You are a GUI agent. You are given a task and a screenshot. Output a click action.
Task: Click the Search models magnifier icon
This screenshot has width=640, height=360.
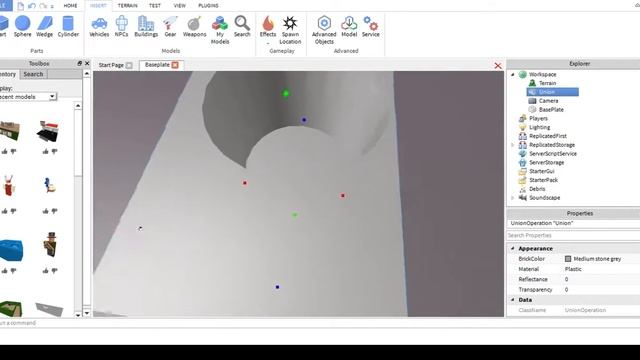tap(242, 27)
